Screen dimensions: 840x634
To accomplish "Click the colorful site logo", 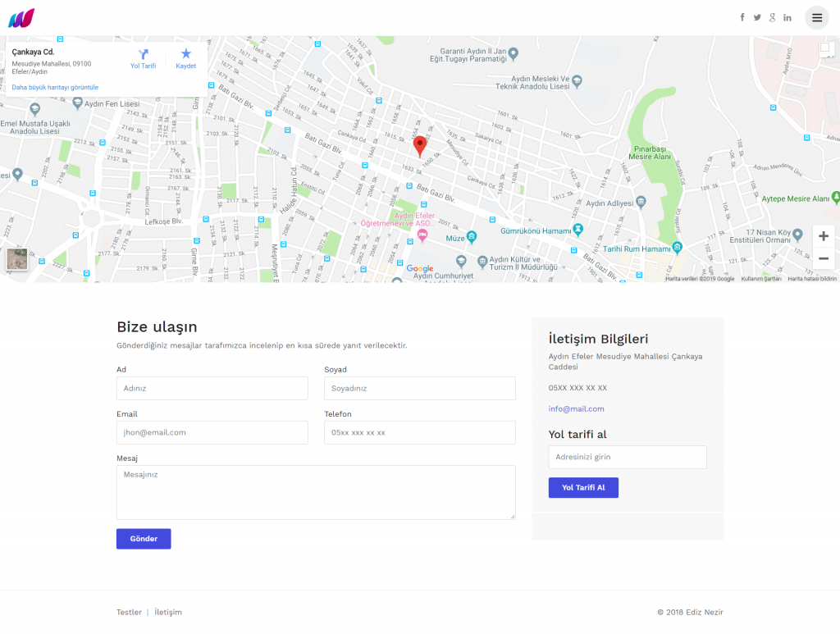I will click(21, 17).
